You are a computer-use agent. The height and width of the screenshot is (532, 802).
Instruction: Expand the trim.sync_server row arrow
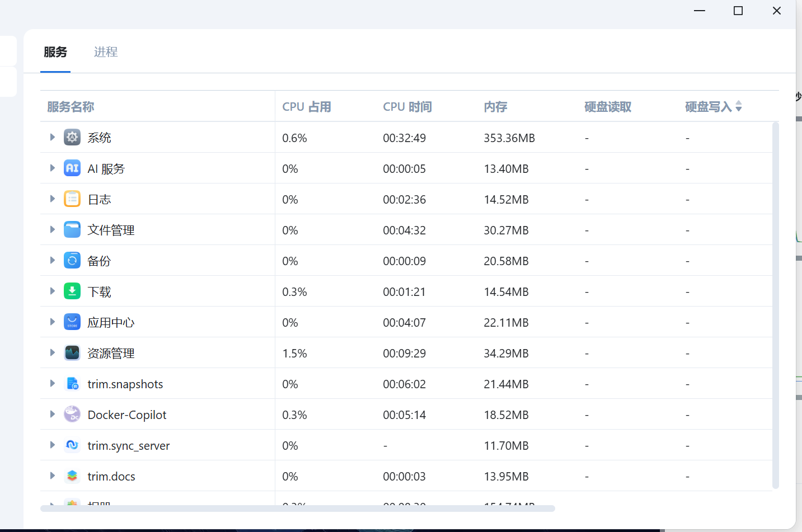coord(52,445)
